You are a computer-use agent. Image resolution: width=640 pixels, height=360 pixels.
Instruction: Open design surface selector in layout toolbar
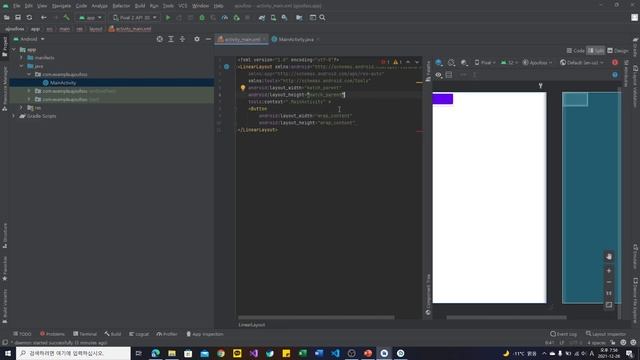(439, 62)
